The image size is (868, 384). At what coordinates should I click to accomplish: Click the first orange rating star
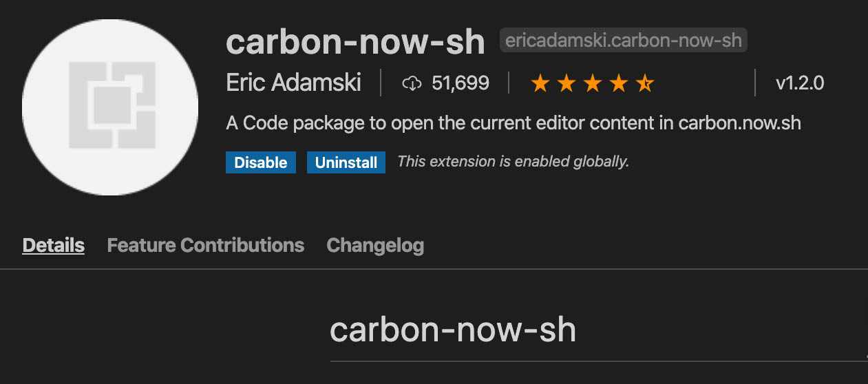540,84
